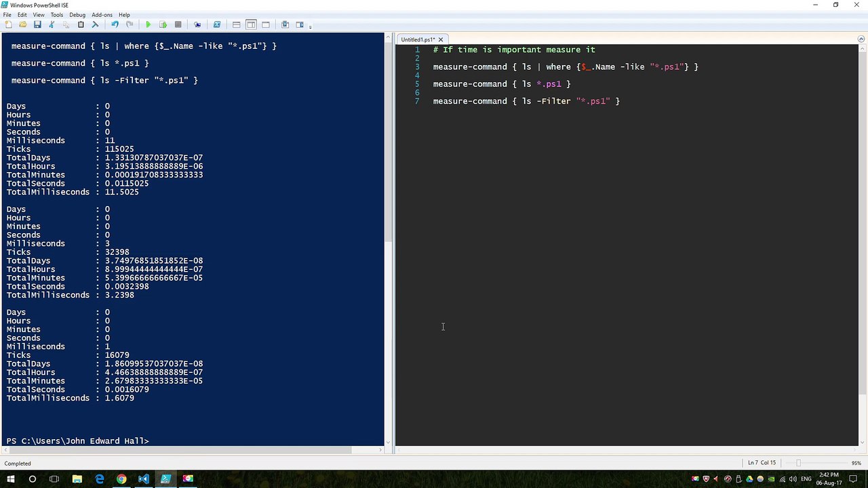868x488 pixels.
Task: Click the Open script folder icon
Action: coord(22,24)
